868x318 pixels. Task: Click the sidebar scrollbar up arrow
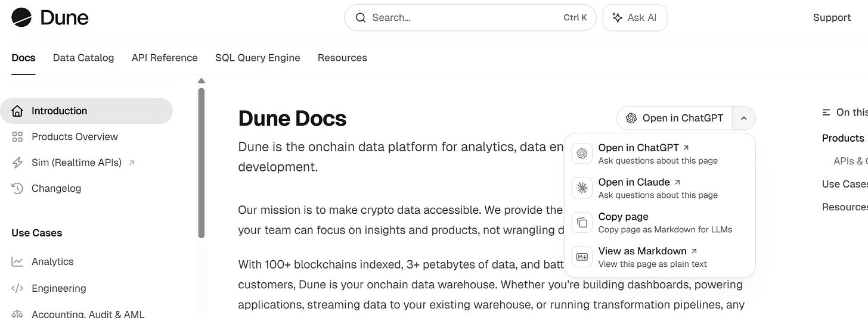click(x=201, y=81)
